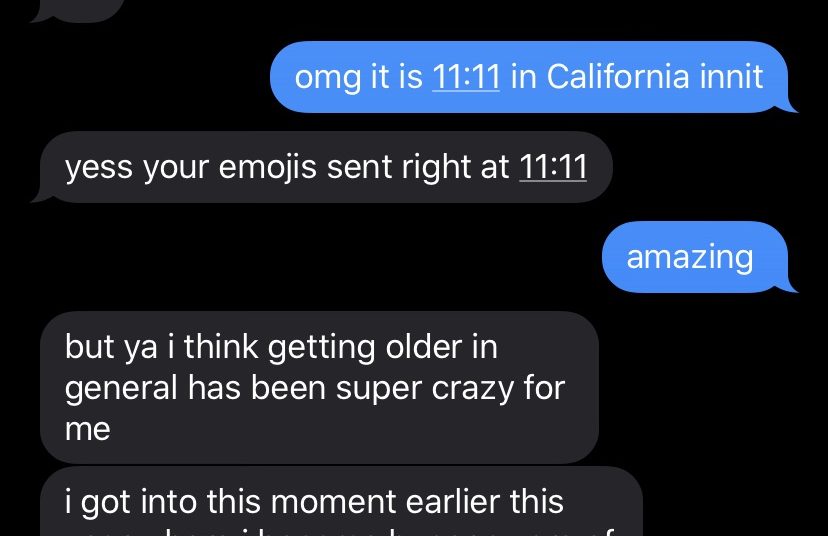Click the word "crazy" in received message
The width and height of the screenshot is (828, 536).
472,389
